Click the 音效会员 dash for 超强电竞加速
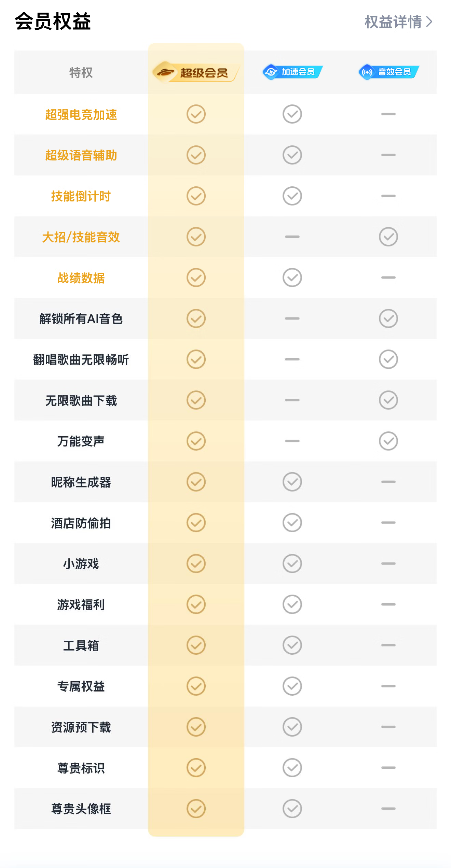This screenshot has height=868, width=451. [x=388, y=114]
